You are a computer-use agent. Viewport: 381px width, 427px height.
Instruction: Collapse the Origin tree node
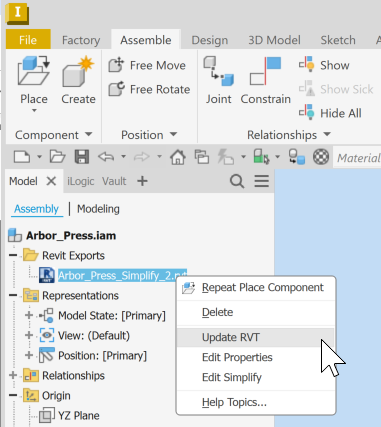point(13,396)
